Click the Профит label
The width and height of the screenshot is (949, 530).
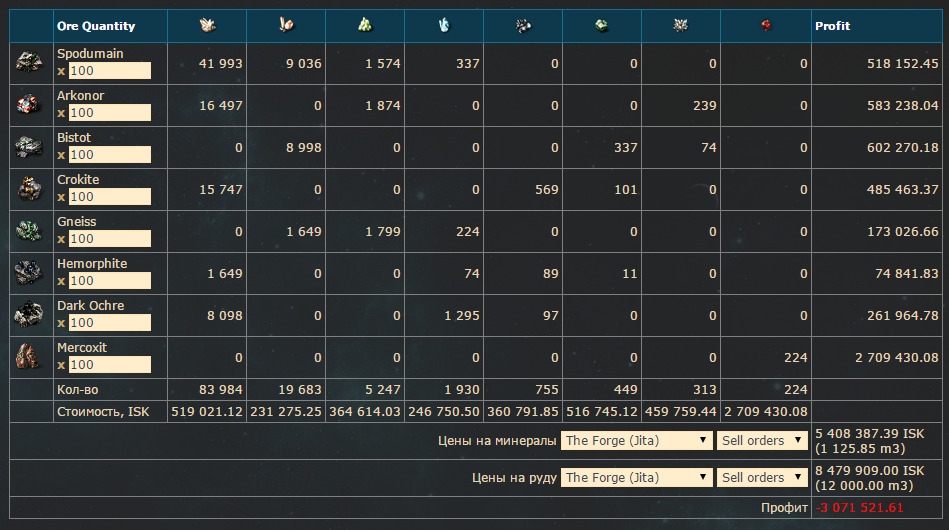tap(784, 508)
